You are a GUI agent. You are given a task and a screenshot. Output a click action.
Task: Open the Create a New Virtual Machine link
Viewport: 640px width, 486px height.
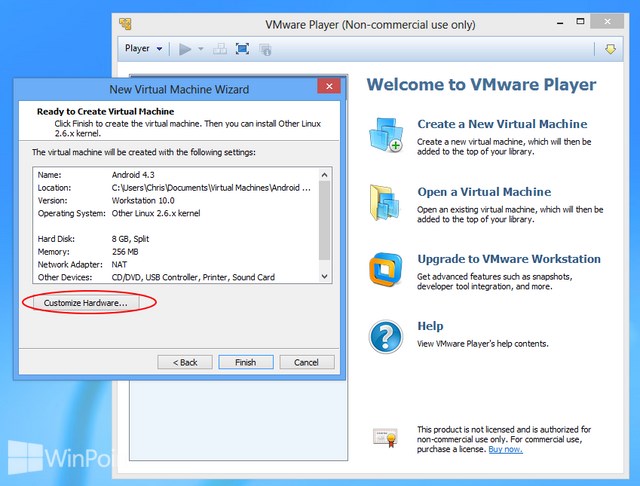[502, 124]
